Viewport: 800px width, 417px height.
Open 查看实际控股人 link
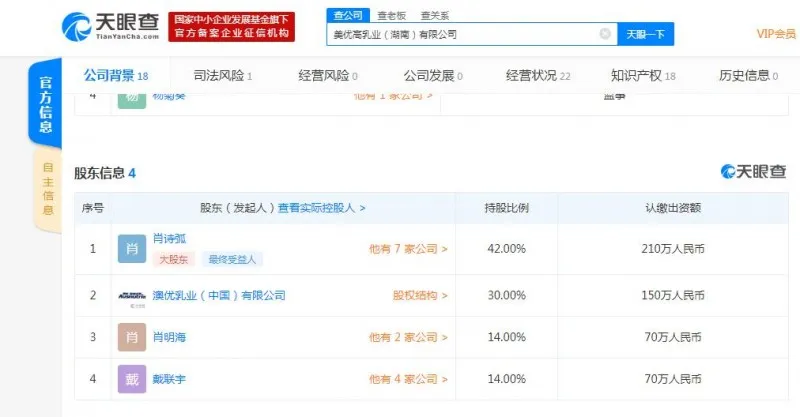(321, 208)
